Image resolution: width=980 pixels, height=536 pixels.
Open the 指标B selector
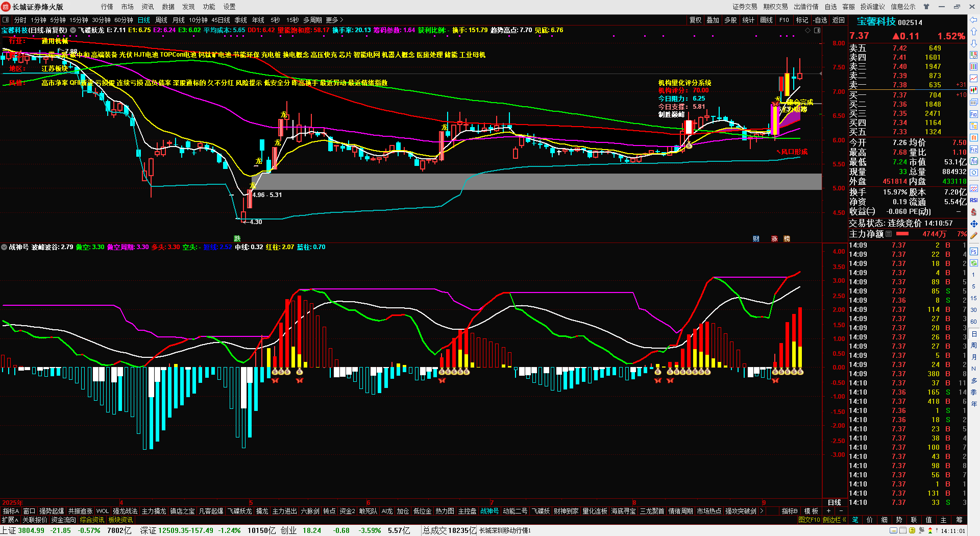tap(790, 511)
